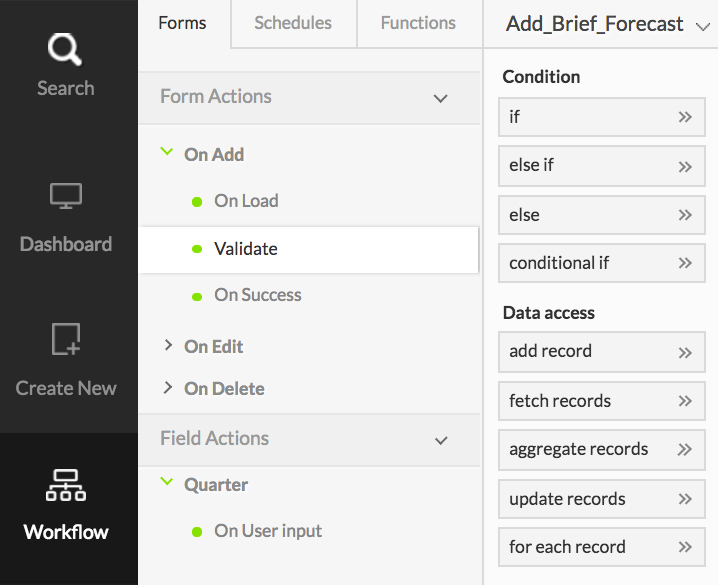Image resolution: width=718 pixels, height=585 pixels.
Task: Switch to the Schedules tab
Action: coord(293,23)
